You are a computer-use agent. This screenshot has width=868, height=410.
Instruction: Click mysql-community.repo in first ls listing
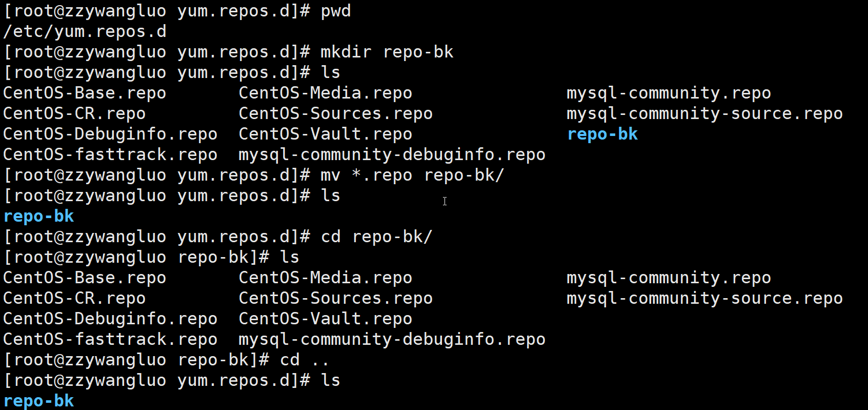click(669, 93)
